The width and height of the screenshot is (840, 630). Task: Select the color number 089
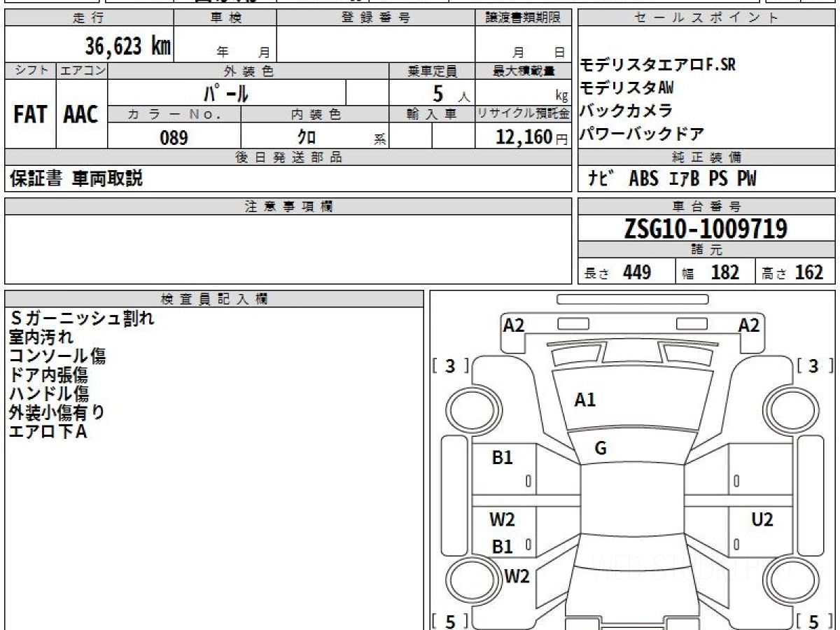pyautogui.click(x=174, y=138)
